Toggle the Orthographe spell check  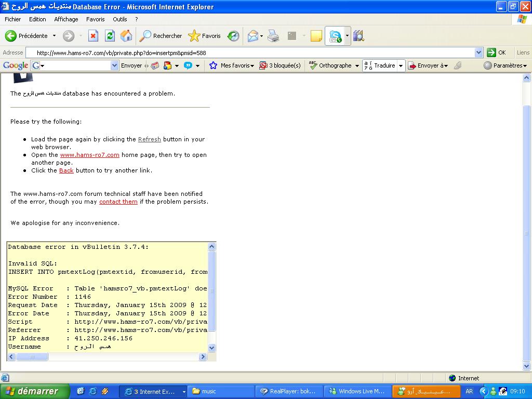pos(330,65)
